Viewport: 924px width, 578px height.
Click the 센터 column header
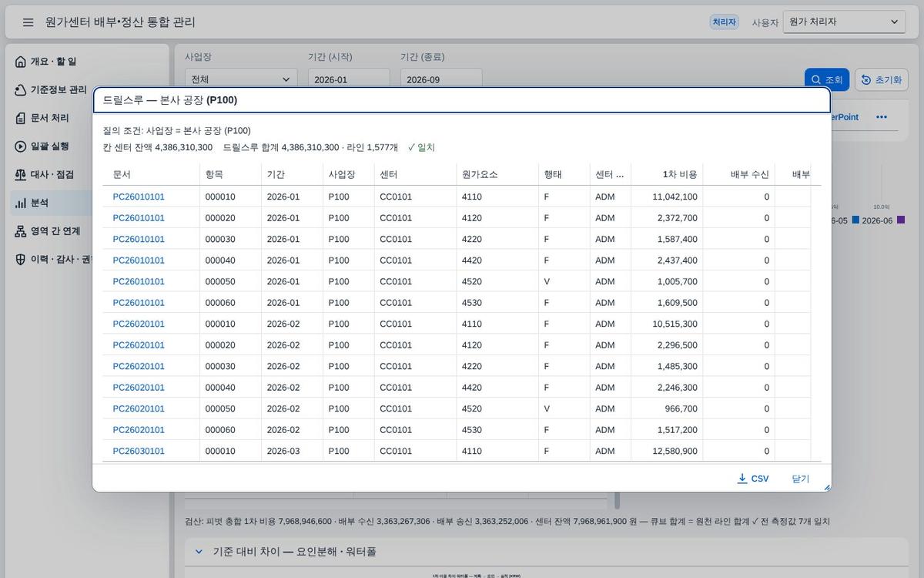pos(415,174)
